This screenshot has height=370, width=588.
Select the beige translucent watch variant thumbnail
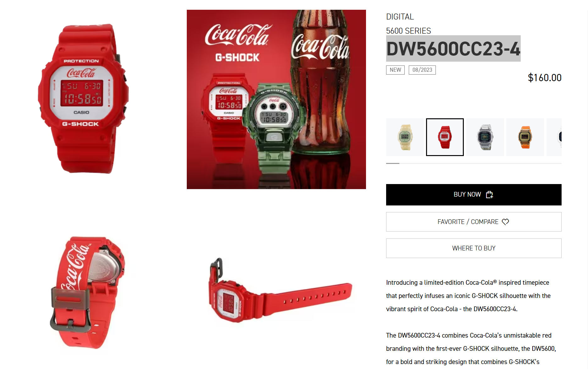(x=405, y=137)
